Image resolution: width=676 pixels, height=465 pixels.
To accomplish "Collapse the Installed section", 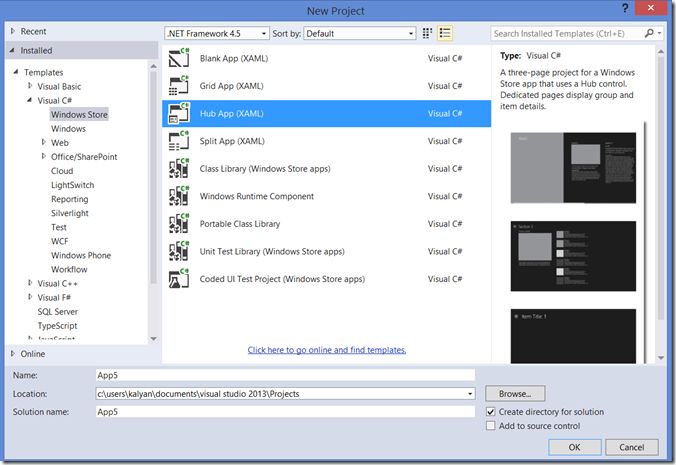I will point(12,50).
